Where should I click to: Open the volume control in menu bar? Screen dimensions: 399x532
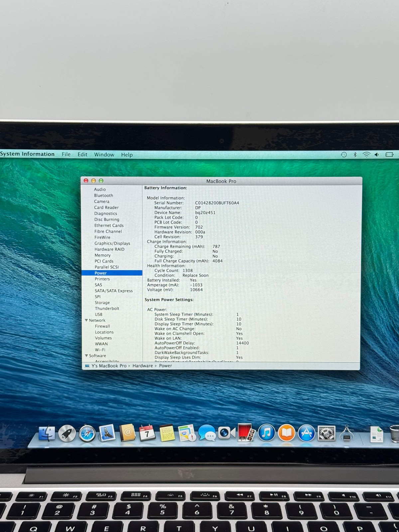pos(377,155)
